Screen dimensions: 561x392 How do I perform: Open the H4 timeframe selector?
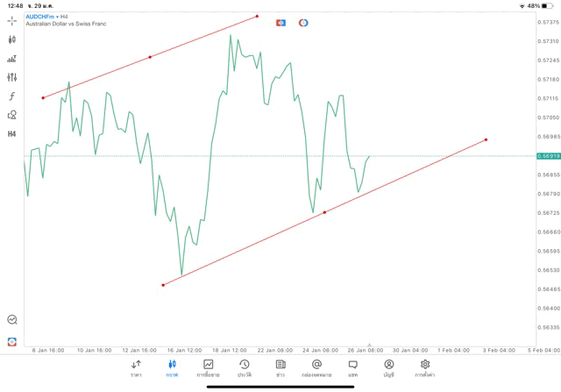pos(12,134)
